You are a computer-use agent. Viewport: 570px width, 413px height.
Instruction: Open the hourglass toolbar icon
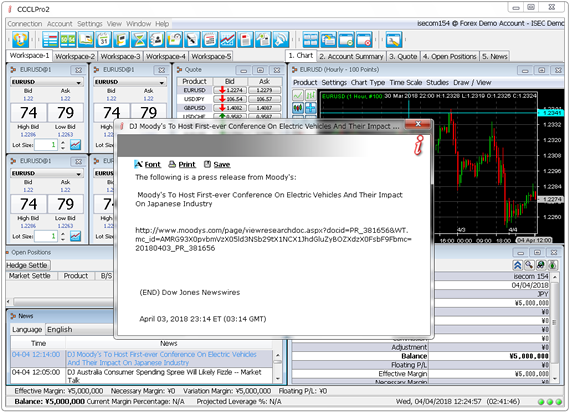pyautogui.click(x=139, y=40)
